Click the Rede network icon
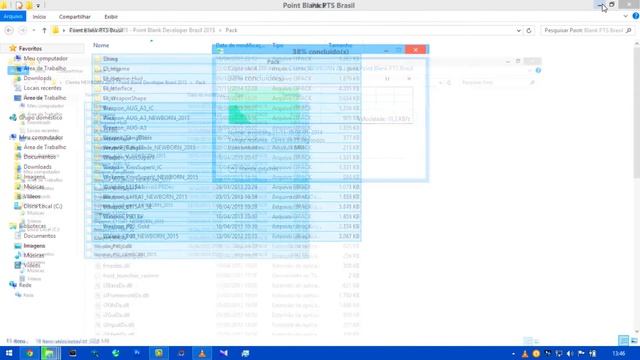Screen dimensions: 640x360 [13, 284]
